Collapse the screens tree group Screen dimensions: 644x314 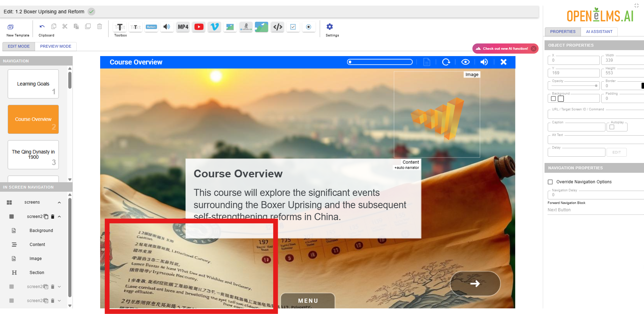coord(59,203)
